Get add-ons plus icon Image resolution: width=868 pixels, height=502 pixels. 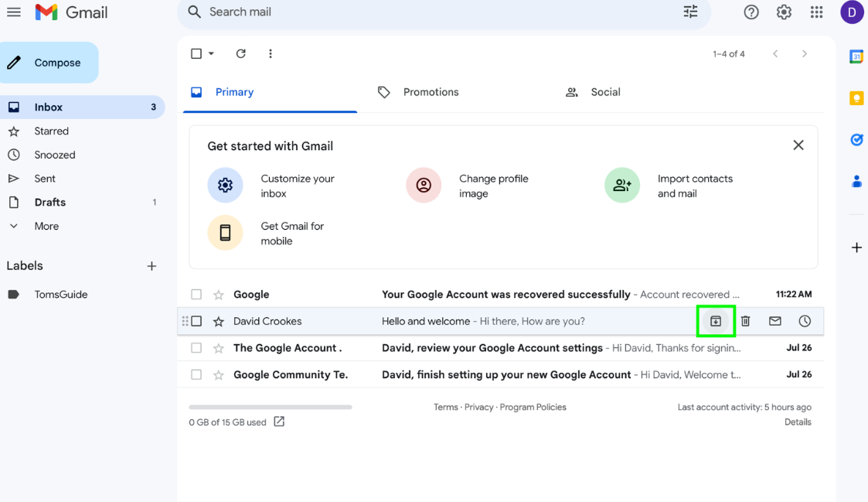(856, 247)
